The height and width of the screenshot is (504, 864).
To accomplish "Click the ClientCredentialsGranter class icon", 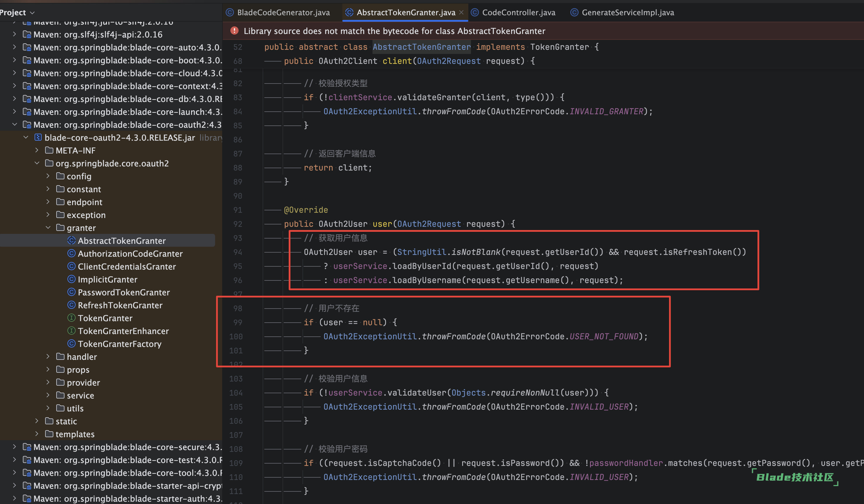I will point(71,266).
